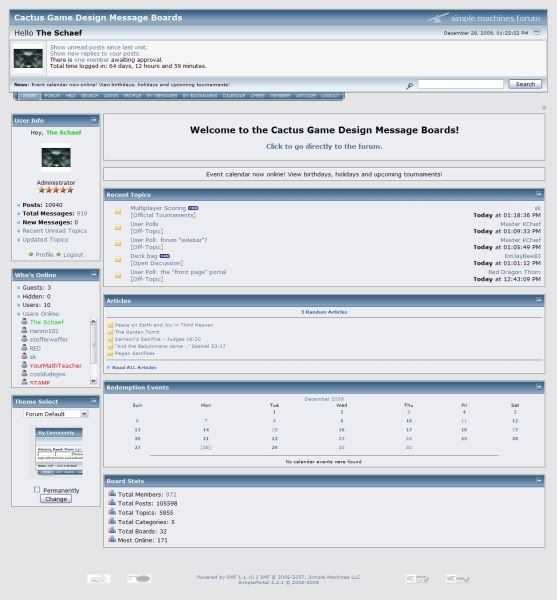Click user icon beside The Schaef online
The height and width of the screenshot is (600, 557).
[24, 321]
